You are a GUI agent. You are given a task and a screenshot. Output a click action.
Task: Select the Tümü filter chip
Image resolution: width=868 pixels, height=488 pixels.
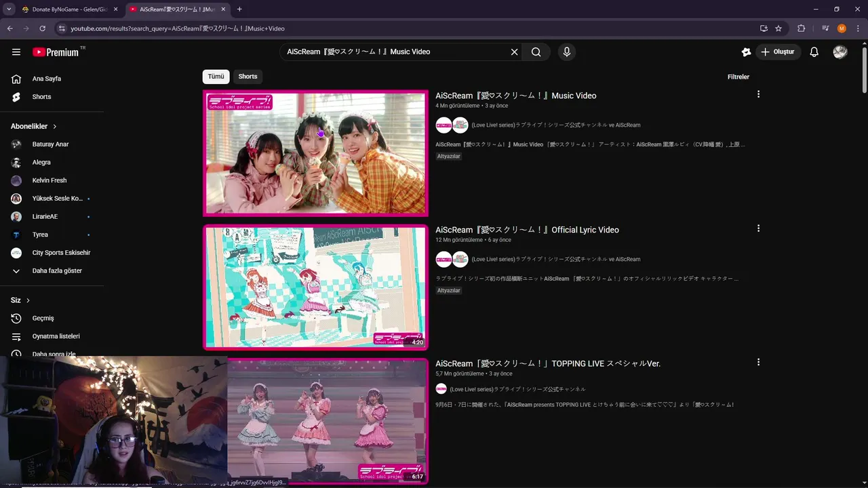(216, 77)
